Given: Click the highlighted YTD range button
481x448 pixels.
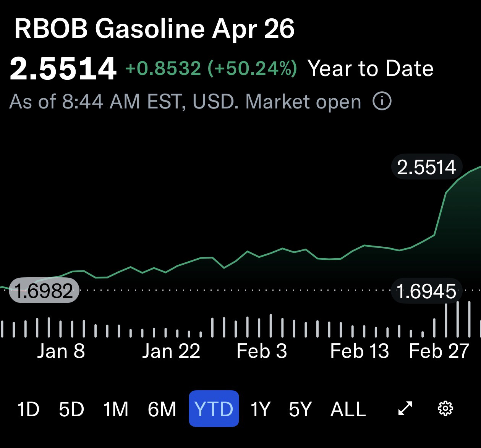Looking at the screenshot, I should pyautogui.click(x=214, y=409).
